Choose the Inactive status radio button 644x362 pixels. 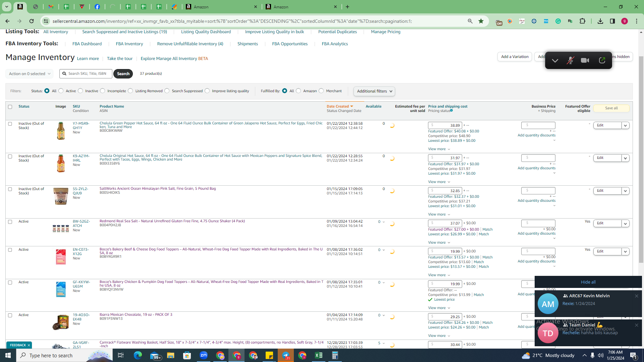[80, 91]
